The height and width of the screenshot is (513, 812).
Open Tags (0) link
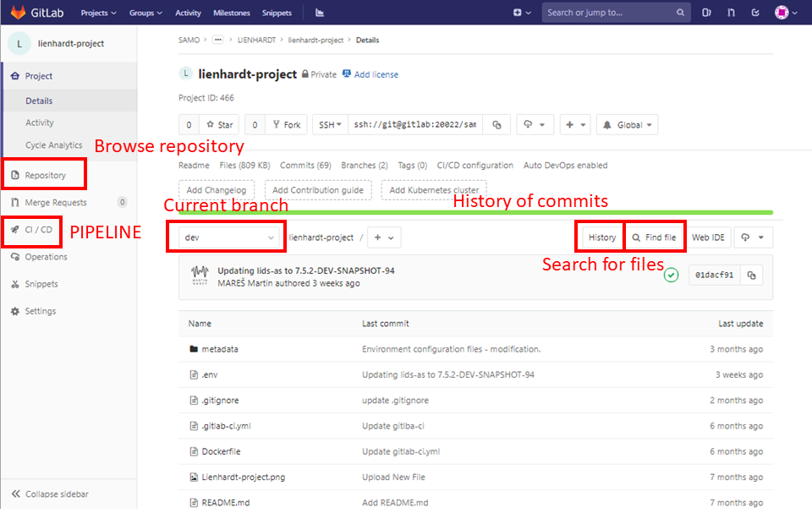412,165
